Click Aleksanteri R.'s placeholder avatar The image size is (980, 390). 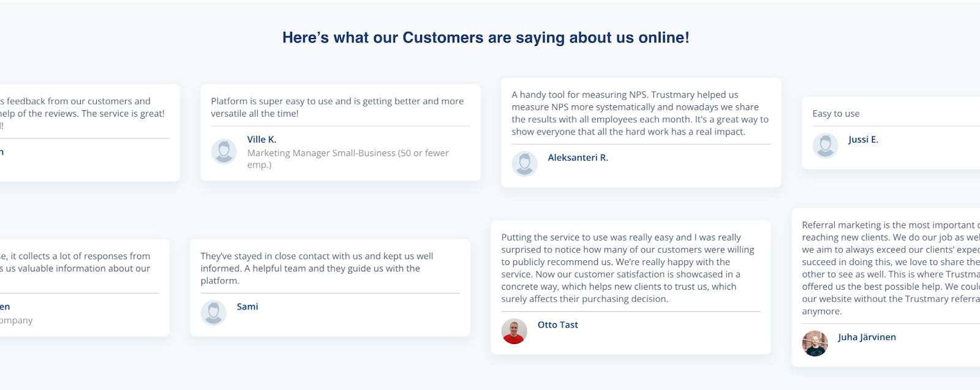524,163
